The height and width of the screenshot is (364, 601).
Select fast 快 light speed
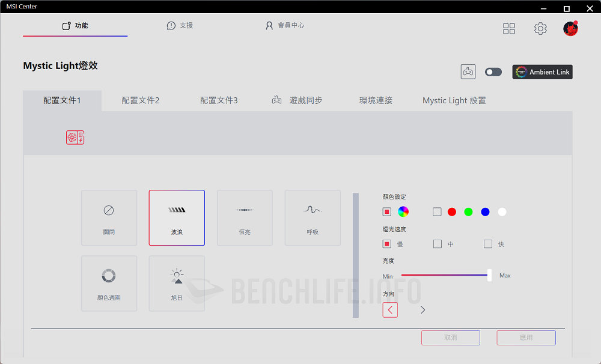pos(488,244)
